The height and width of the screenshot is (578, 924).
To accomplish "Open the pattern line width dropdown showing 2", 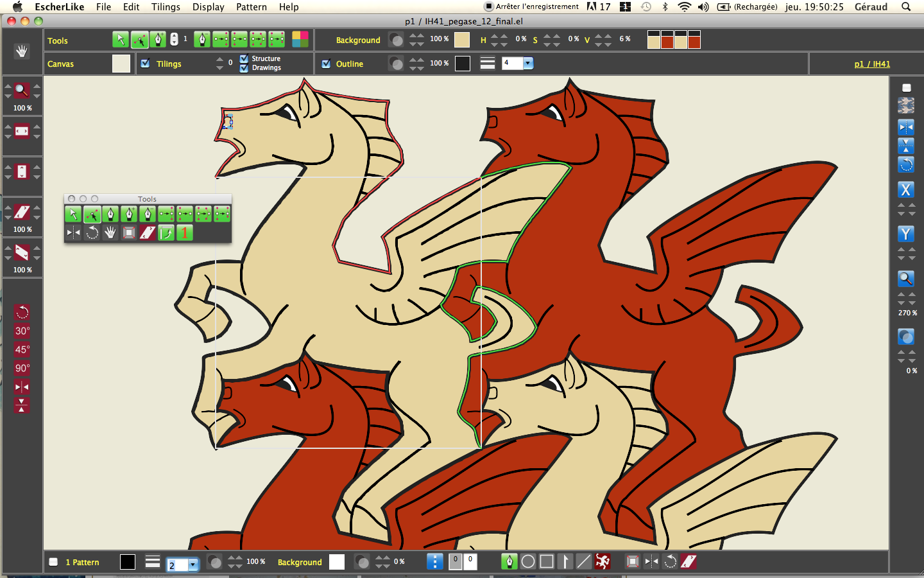I will (193, 565).
